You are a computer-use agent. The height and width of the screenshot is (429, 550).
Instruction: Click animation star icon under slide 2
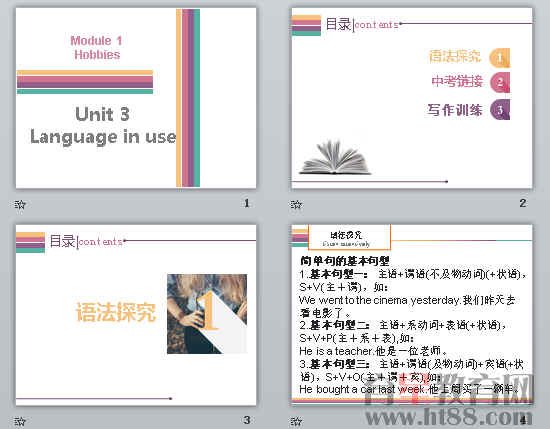coord(296,204)
